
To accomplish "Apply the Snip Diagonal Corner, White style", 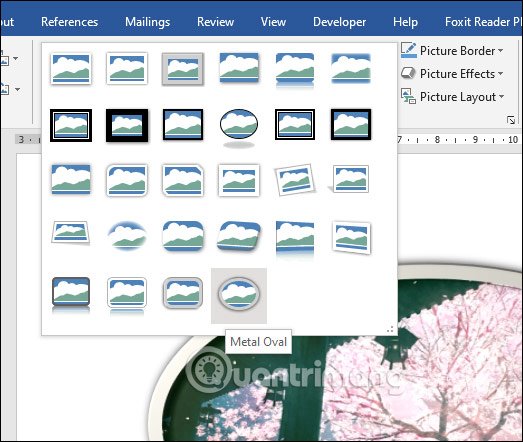I will tap(183, 180).
